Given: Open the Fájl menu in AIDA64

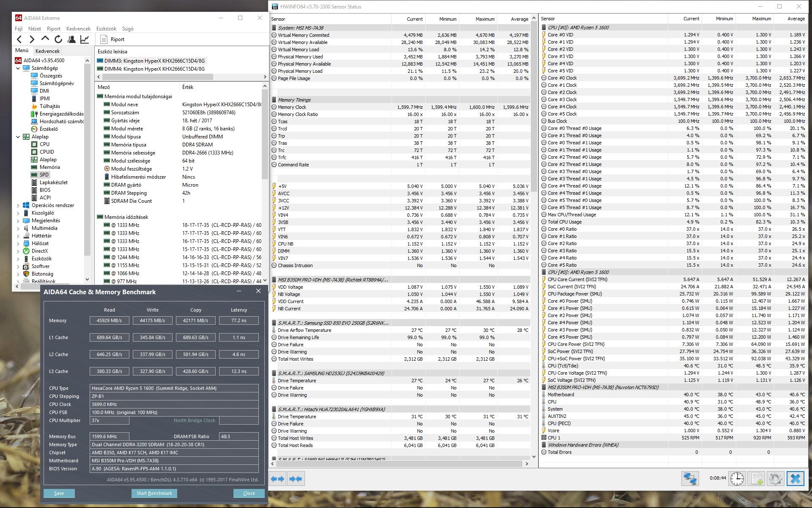Looking at the screenshot, I should click(x=19, y=29).
